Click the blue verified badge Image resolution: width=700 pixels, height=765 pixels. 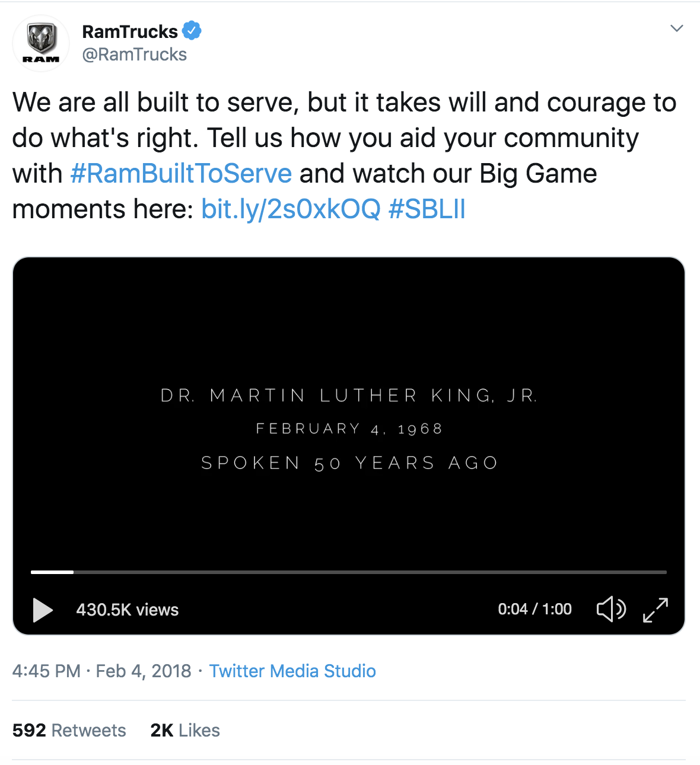[x=192, y=30]
